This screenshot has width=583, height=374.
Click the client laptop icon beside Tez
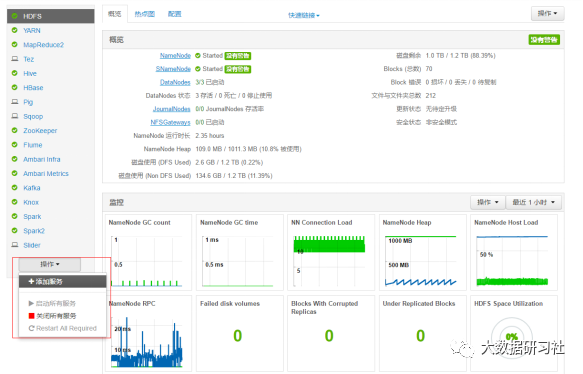point(15,59)
